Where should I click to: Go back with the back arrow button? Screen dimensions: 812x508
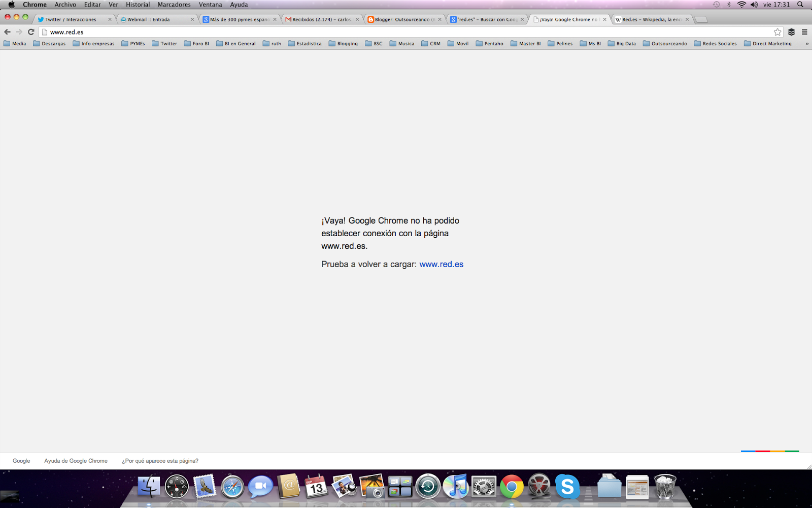point(7,31)
